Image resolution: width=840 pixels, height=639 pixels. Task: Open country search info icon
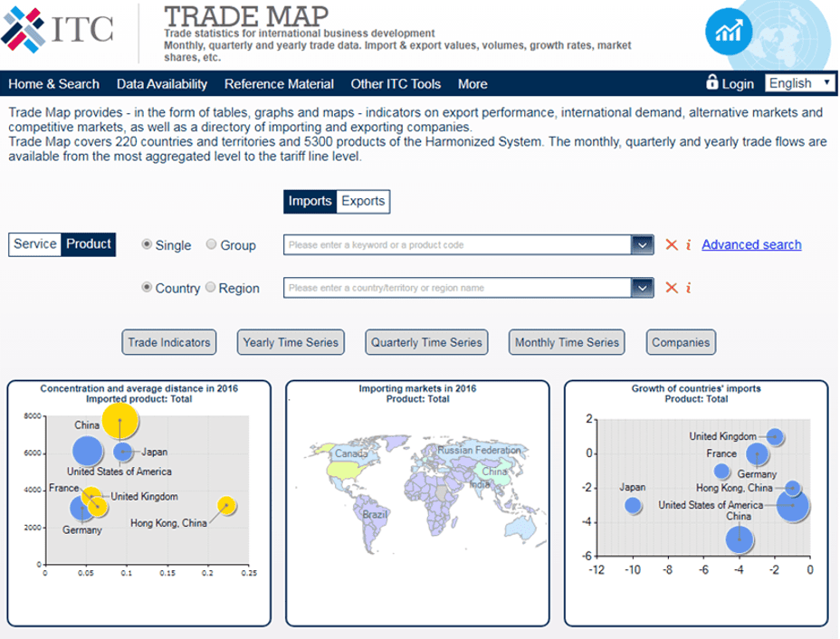pyautogui.click(x=689, y=288)
